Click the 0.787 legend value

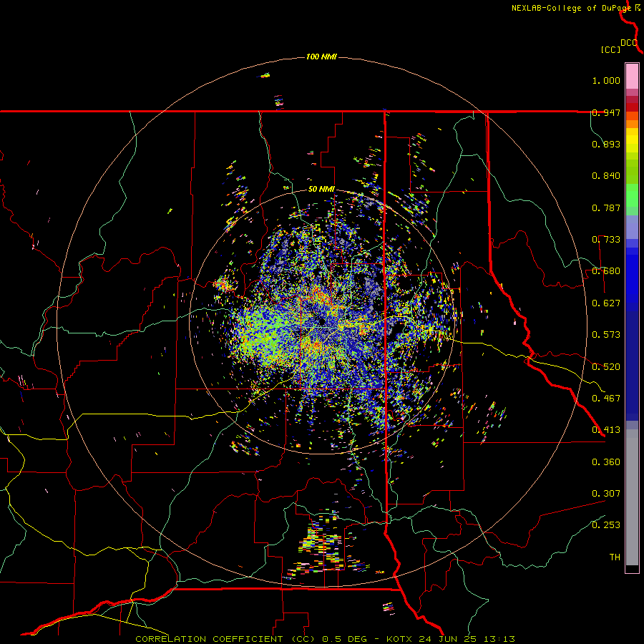(x=606, y=208)
